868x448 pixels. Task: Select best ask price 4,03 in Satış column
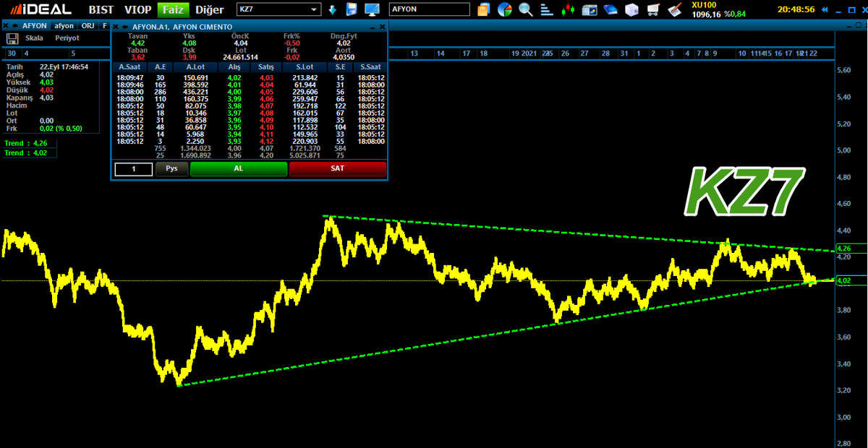click(267, 77)
